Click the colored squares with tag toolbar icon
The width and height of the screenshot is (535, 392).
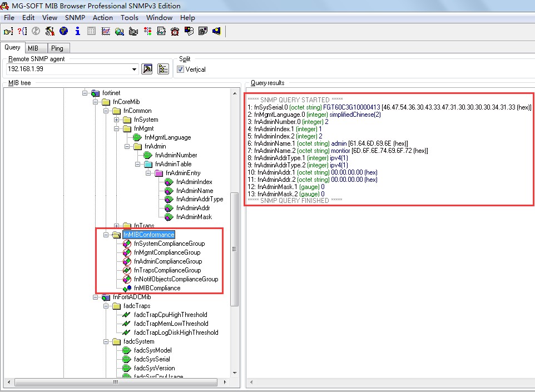click(189, 31)
